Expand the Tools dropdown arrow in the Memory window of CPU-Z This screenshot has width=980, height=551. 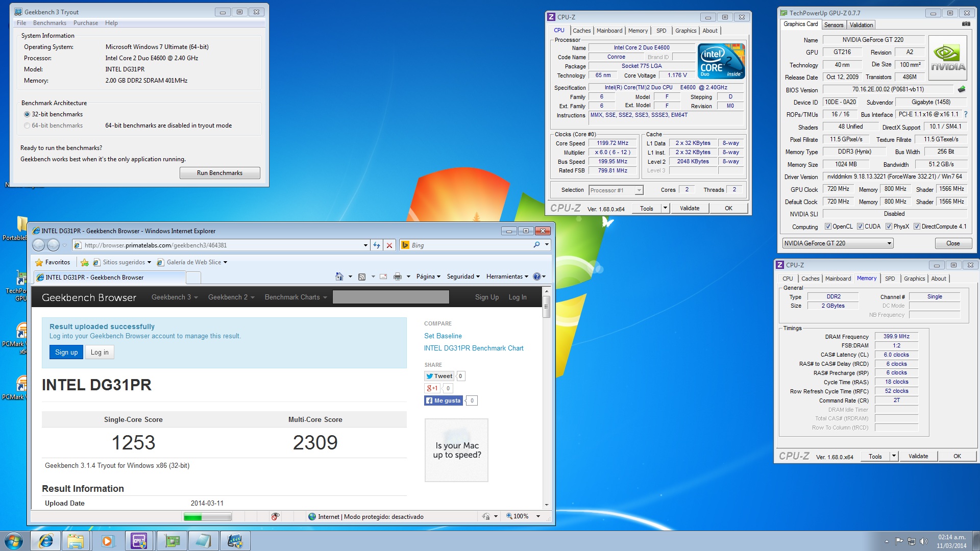894,456
